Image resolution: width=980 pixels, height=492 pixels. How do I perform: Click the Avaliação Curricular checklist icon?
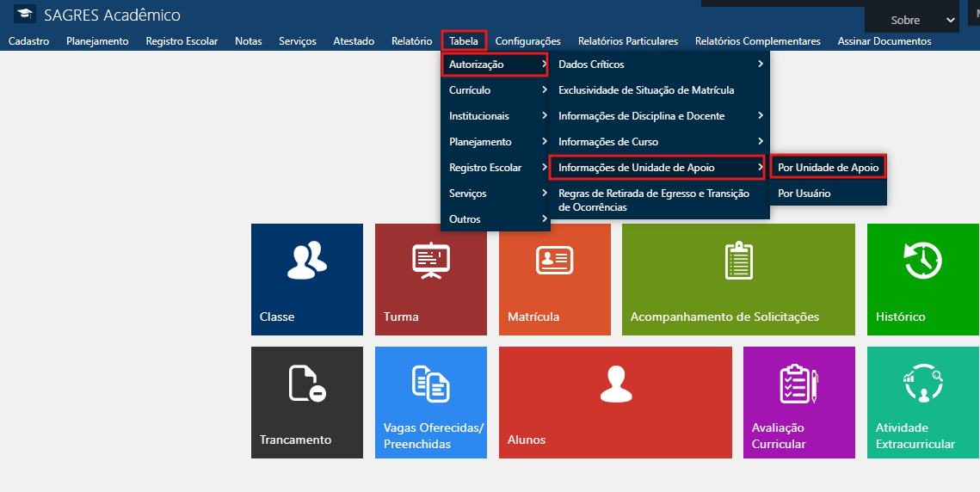pyautogui.click(x=798, y=384)
